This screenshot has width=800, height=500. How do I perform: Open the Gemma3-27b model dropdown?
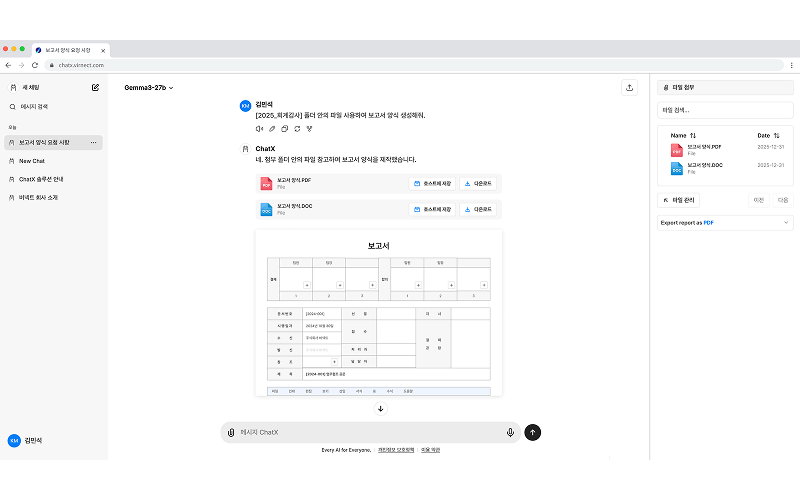pos(148,88)
